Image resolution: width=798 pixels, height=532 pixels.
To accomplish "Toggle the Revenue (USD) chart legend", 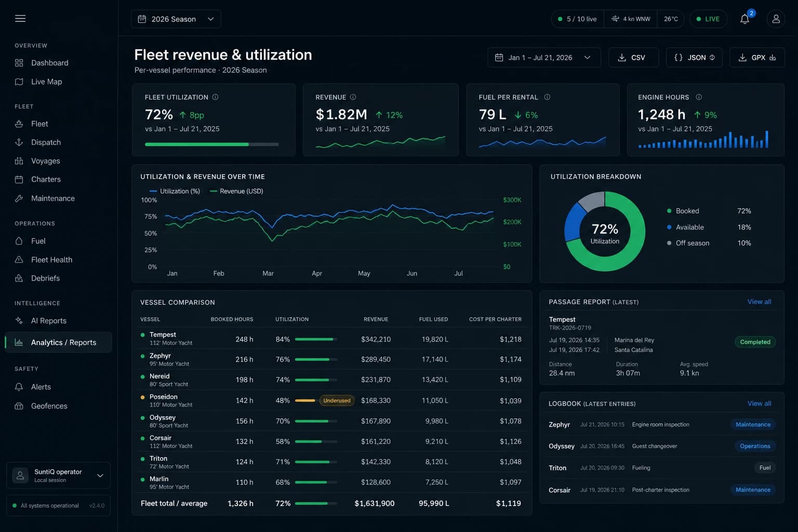I will pos(236,191).
